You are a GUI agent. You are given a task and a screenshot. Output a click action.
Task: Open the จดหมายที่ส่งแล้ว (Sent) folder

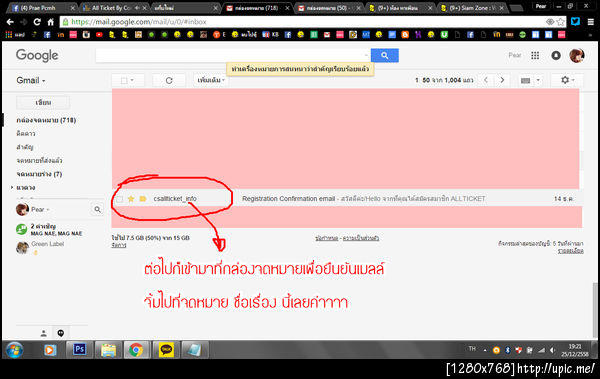click(39, 160)
